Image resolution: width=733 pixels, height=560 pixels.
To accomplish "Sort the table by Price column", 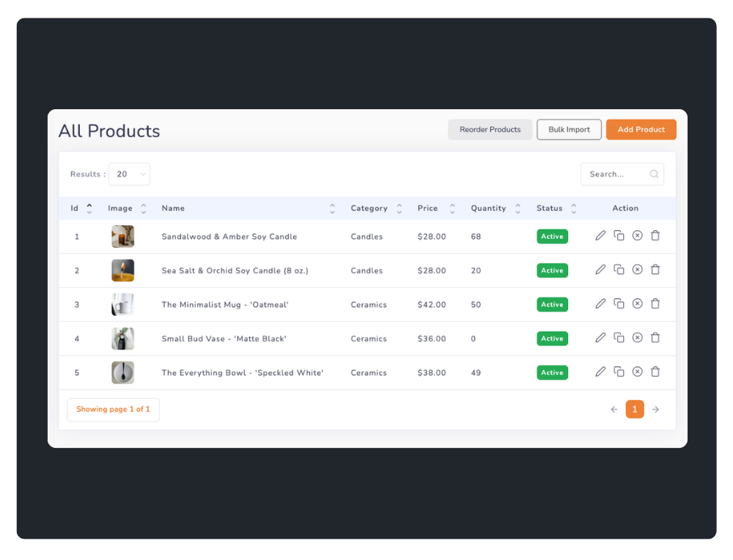I will pos(427,208).
